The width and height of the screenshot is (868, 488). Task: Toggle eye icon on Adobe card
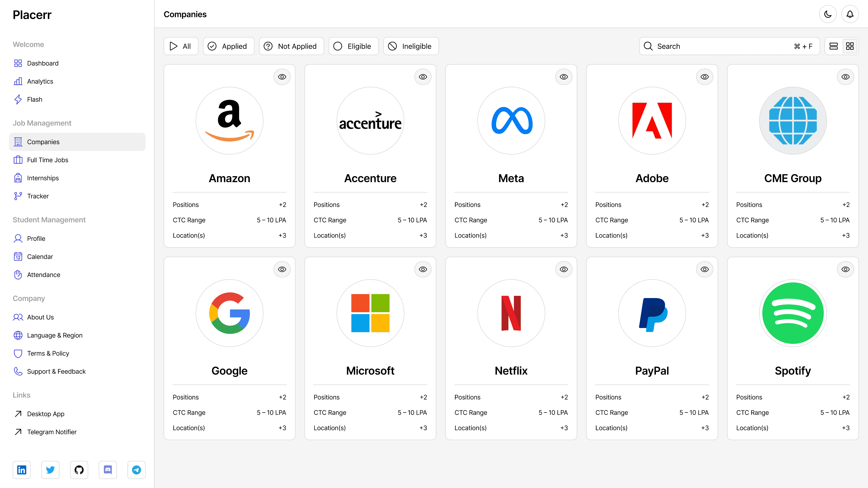pyautogui.click(x=705, y=77)
